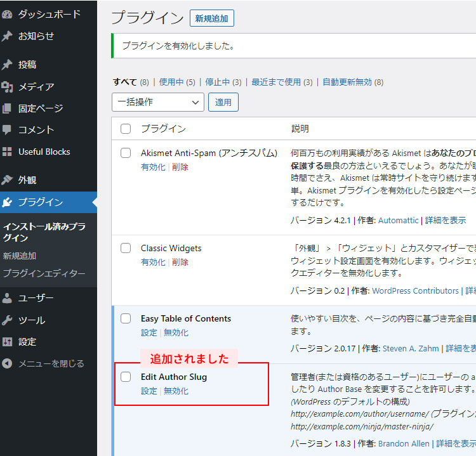Open the Automattic author link
The image size is (476, 456).
(x=399, y=220)
